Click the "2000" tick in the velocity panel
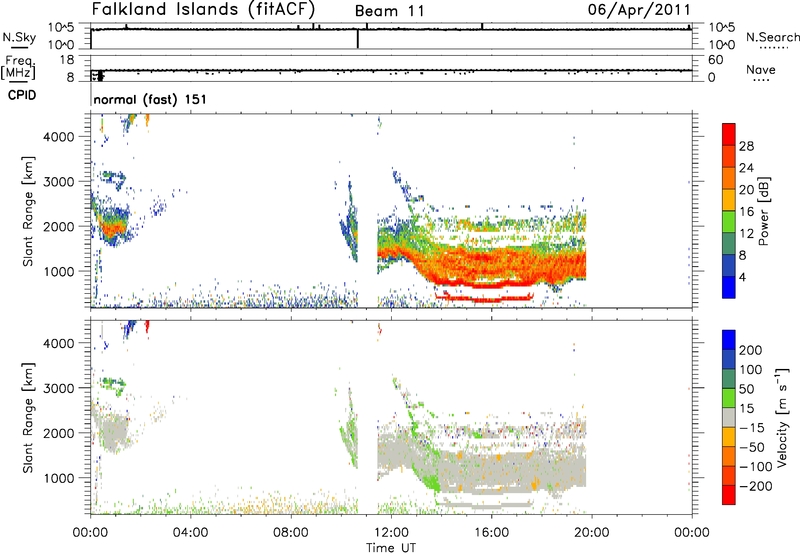The image size is (800, 554). [59, 433]
